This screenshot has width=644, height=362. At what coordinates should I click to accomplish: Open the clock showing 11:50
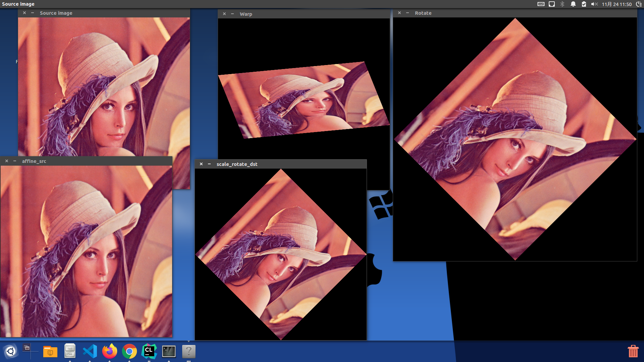pos(616,4)
